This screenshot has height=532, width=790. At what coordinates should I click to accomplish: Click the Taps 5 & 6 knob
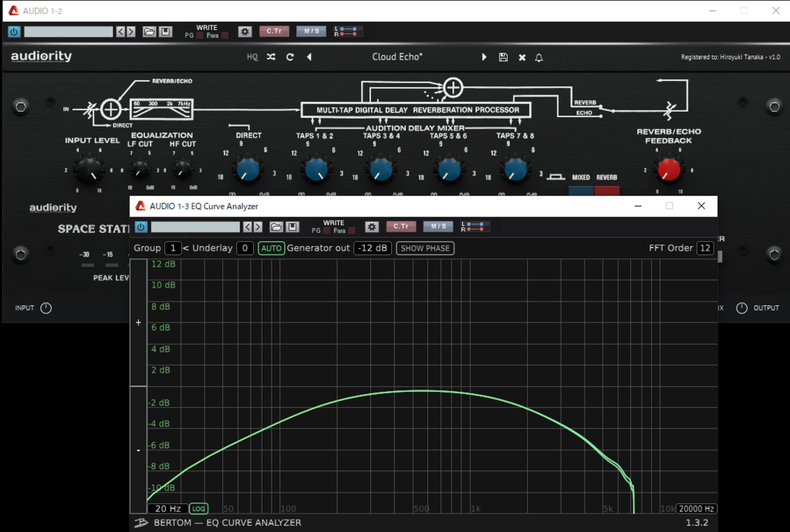(x=448, y=170)
